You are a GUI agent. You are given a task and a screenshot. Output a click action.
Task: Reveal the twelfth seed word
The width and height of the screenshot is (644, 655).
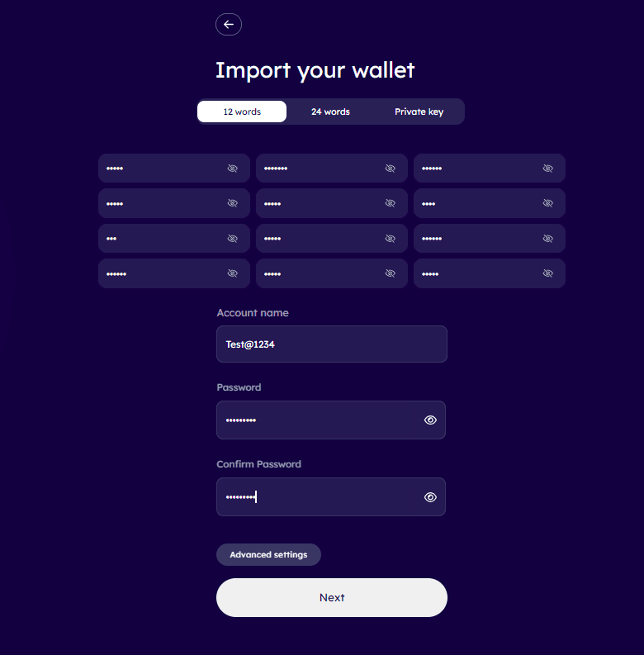point(547,273)
